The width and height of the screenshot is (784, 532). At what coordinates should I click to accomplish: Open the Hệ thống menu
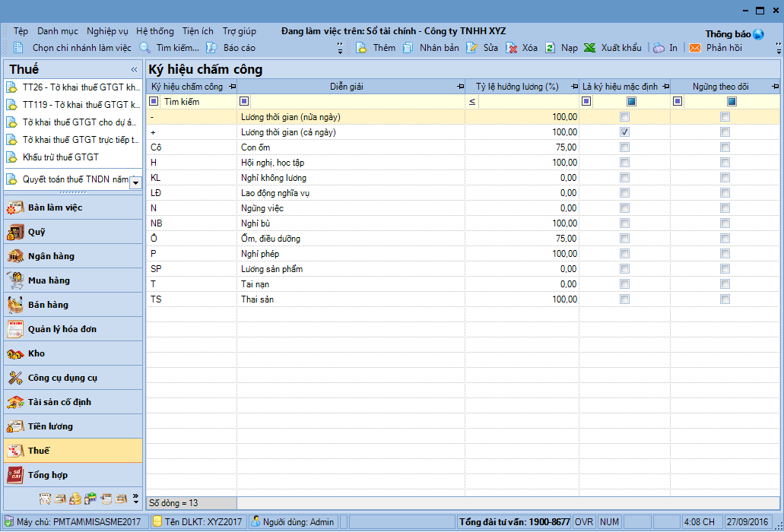point(155,31)
